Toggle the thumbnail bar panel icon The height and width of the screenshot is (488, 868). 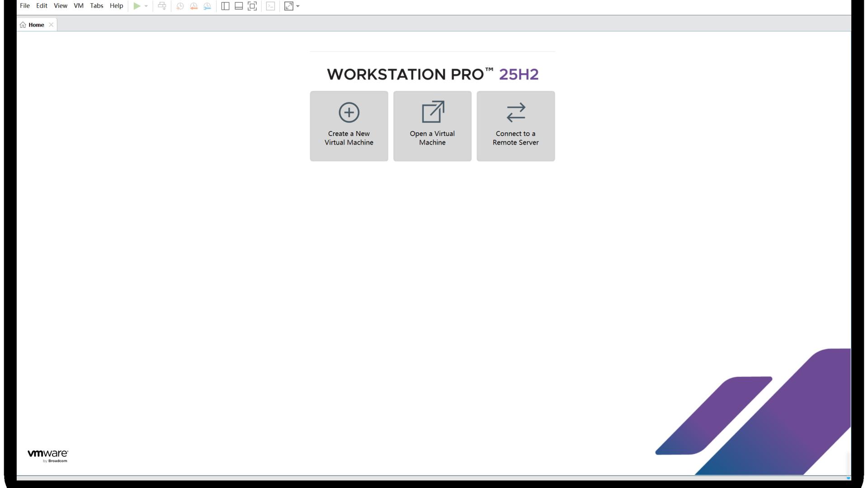(x=239, y=6)
